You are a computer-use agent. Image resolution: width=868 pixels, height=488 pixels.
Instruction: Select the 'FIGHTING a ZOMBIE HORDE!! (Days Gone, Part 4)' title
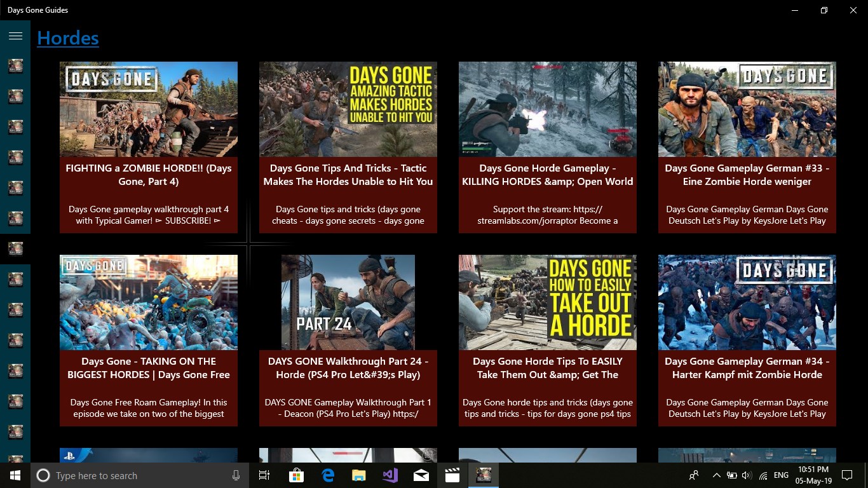[x=149, y=175]
